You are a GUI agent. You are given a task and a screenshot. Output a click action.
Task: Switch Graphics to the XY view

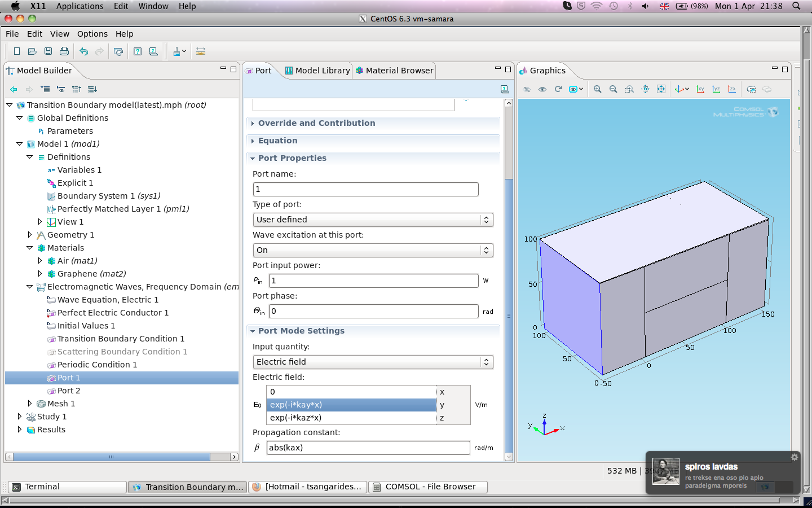point(700,89)
